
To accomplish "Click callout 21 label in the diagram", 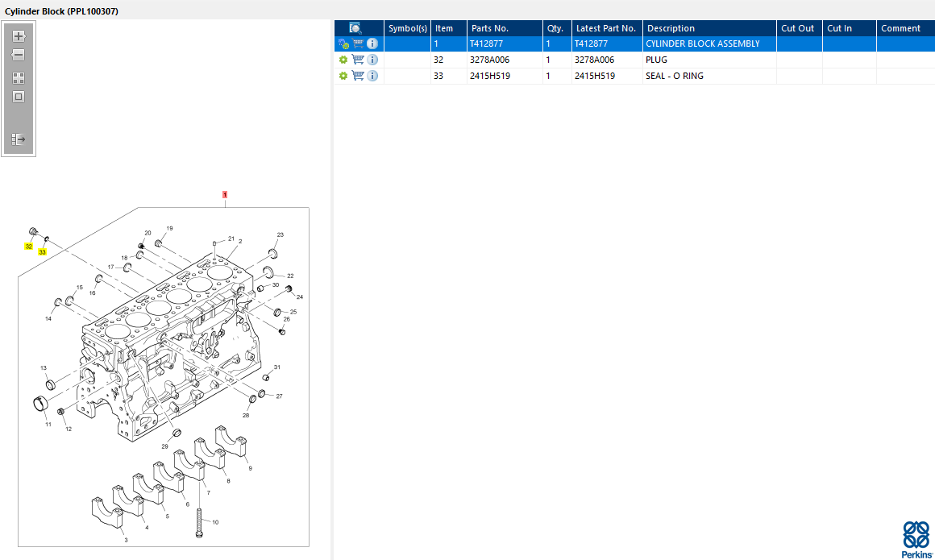I will pyautogui.click(x=231, y=239).
